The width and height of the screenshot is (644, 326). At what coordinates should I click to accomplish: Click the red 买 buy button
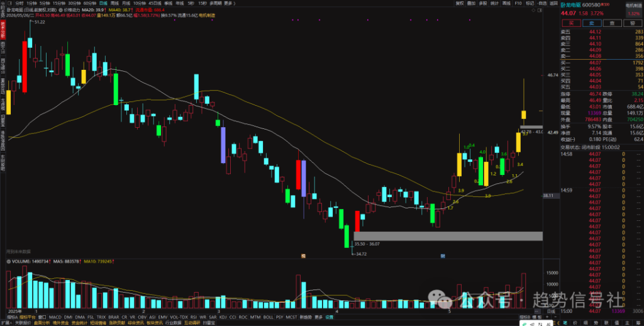(571, 23)
